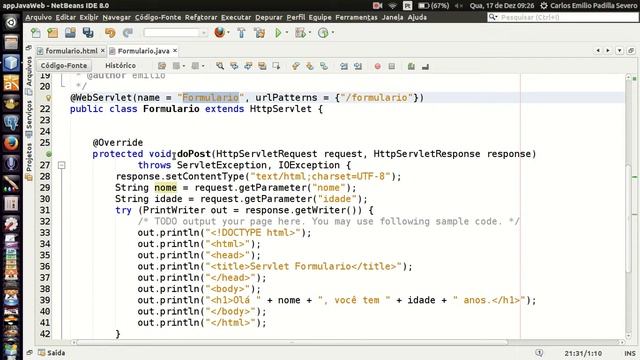Show the opened documents list dropdown
This screenshot has height=360, width=640.
[x=620, y=50]
